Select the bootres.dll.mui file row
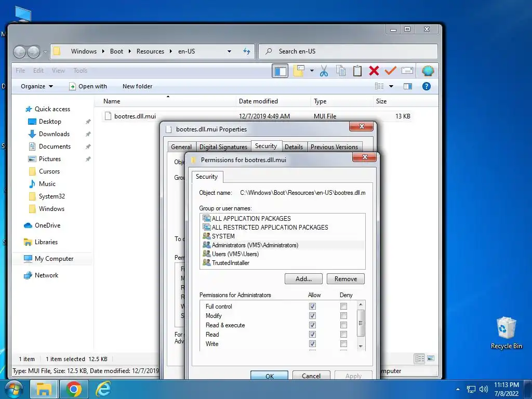 click(257, 116)
